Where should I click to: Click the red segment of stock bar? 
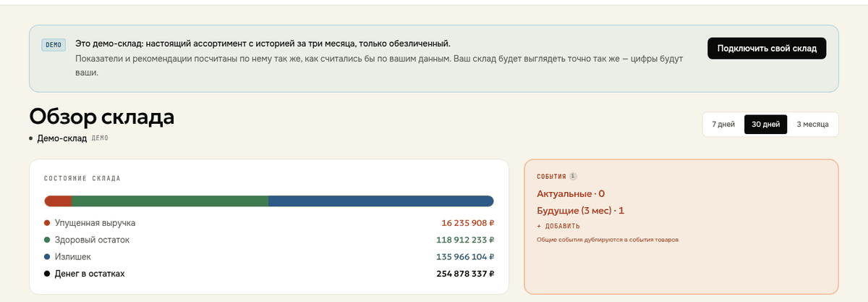(58, 201)
